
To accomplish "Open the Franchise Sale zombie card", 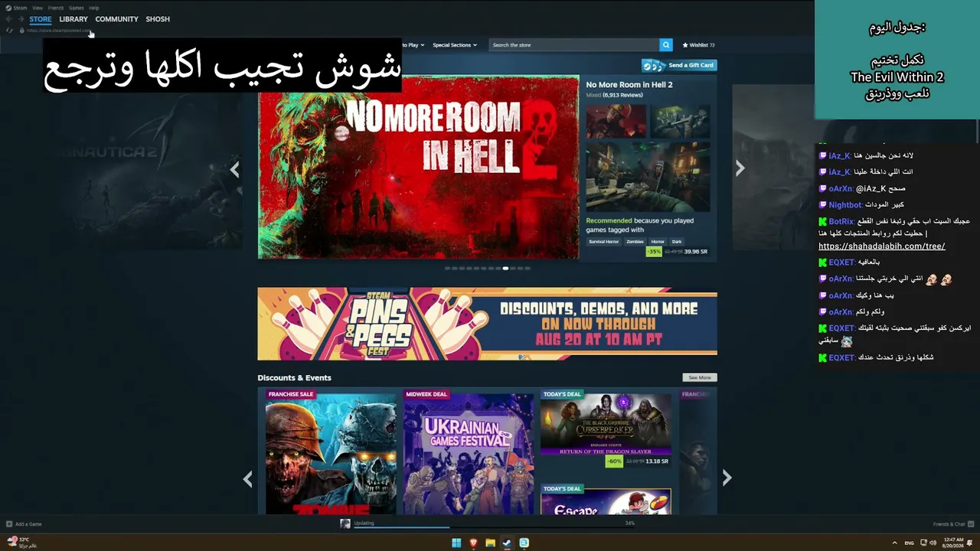I will point(331,452).
